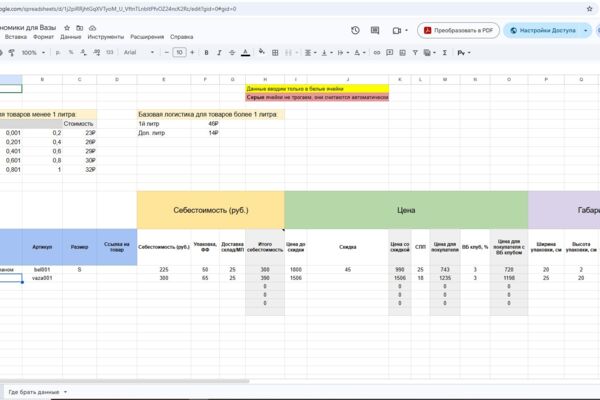
Task: Open the text rotation dropdown
Action: pyautogui.click(x=360, y=52)
